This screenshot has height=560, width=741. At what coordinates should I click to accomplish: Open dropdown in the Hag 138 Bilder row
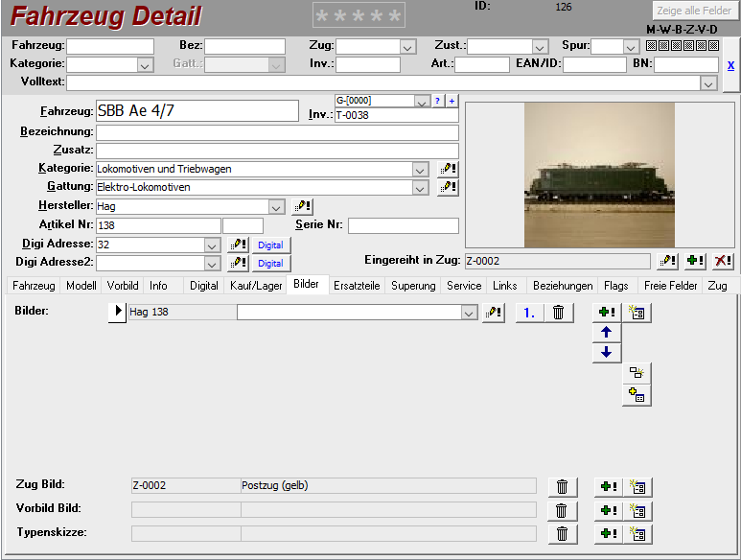tap(469, 313)
